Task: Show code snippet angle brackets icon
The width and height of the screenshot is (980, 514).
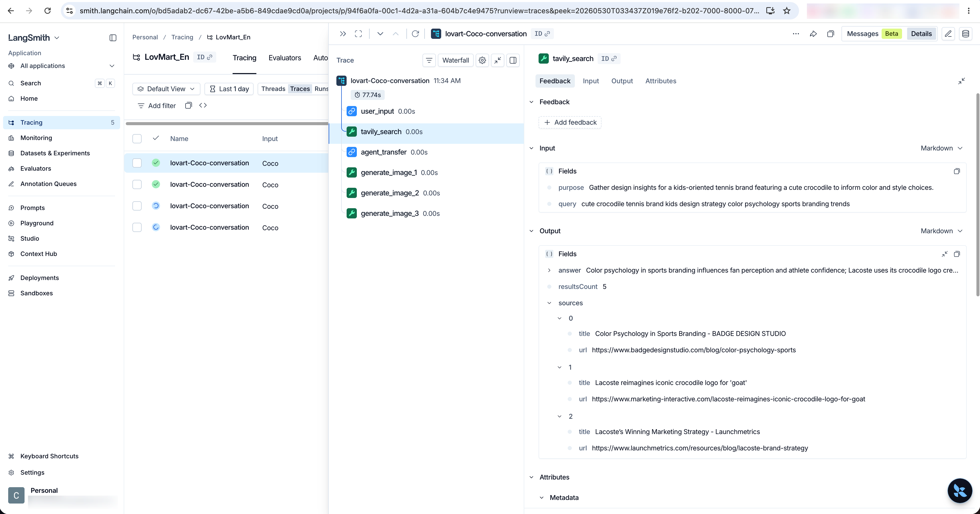Action: [x=203, y=105]
